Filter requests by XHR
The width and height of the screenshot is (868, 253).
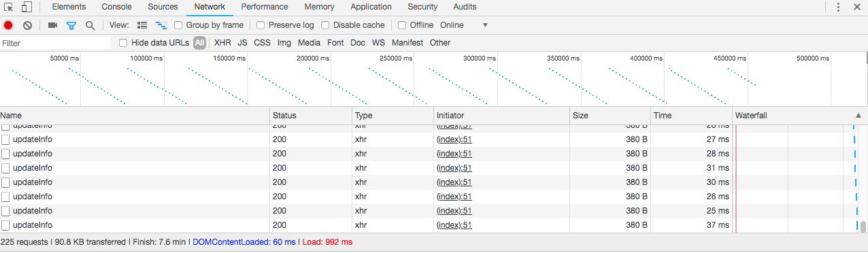pyautogui.click(x=223, y=43)
